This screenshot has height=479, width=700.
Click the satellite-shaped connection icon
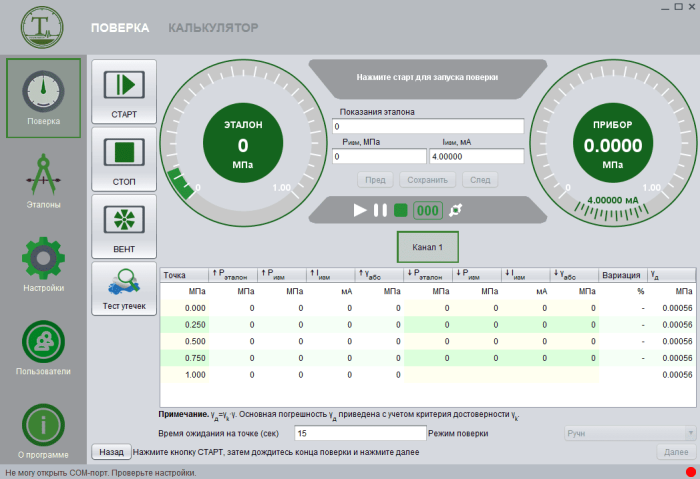[x=457, y=210]
